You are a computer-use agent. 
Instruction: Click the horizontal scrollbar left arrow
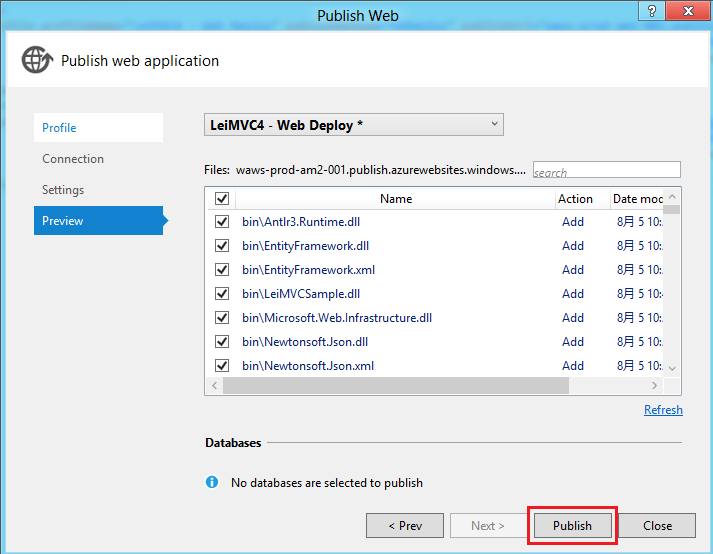pos(215,386)
